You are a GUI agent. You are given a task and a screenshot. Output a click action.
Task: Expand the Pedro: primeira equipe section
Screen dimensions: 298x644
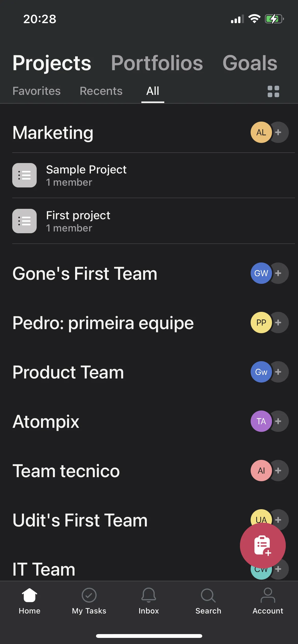(x=103, y=323)
